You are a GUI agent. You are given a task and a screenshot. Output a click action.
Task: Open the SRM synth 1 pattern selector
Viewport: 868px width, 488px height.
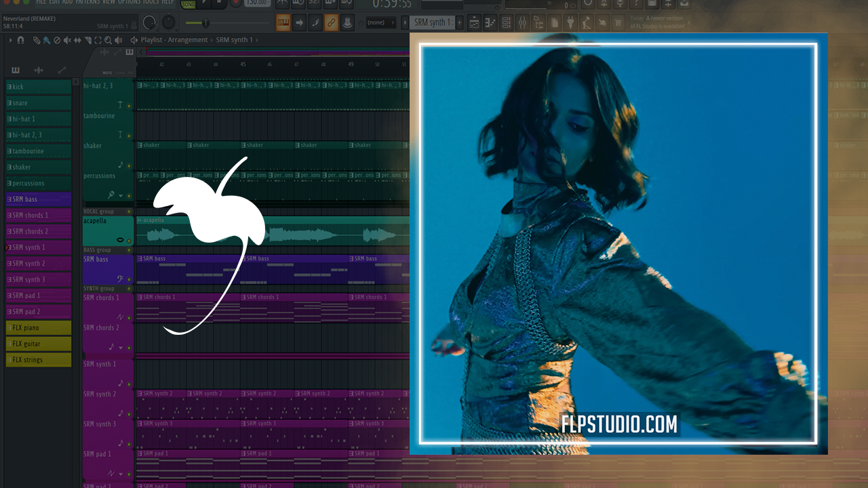coord(431,22)
